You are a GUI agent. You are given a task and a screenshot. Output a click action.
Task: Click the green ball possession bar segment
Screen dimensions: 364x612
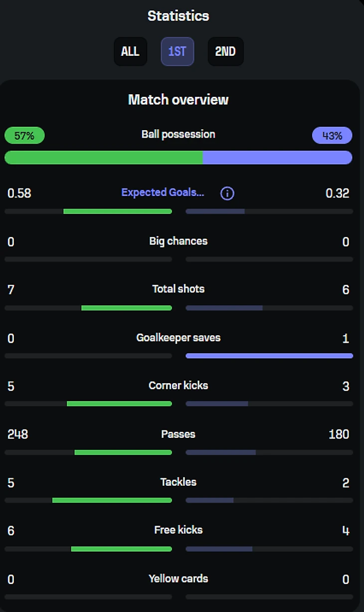(103, 158)
